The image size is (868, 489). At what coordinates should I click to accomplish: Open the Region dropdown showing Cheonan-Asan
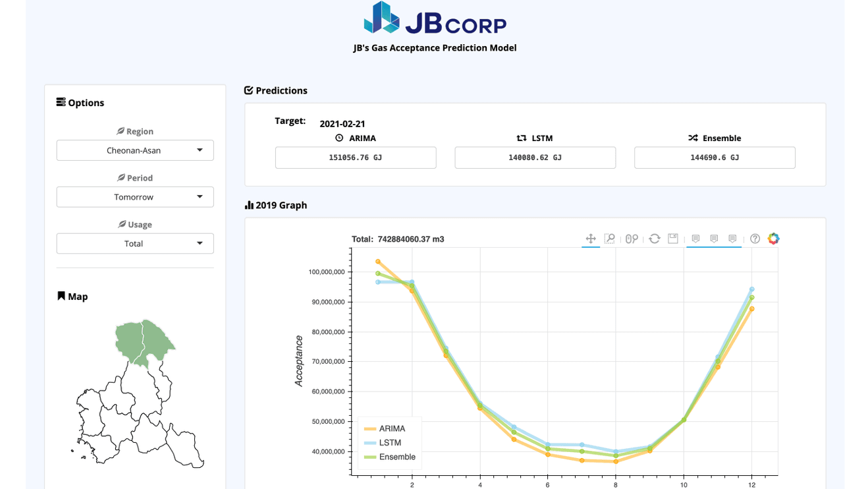135,150
